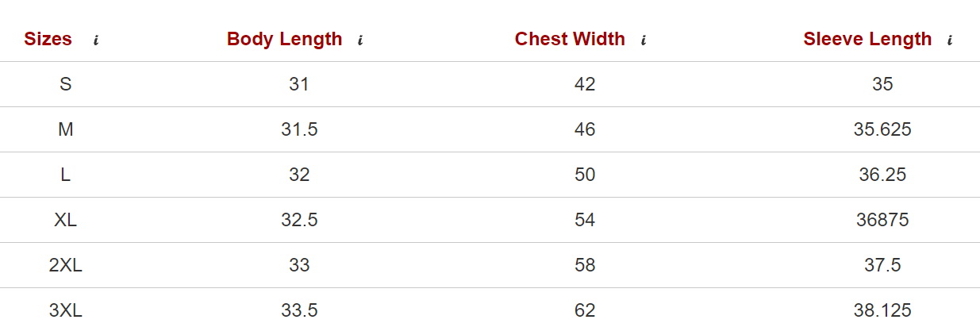Select the size M row label
This screenshot has width=980, height=331.
(x=66, y=129)
